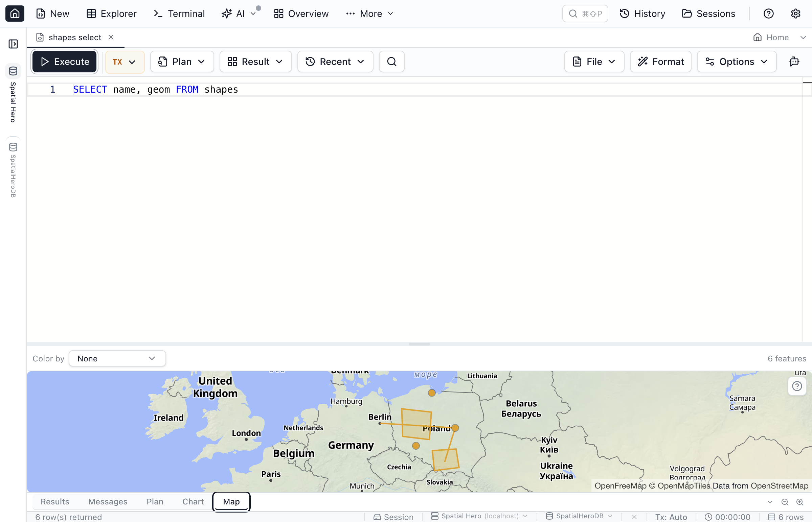This screenshot has width=812, height=522.
Task: Open the File dropdown
Action: point(594,62)
